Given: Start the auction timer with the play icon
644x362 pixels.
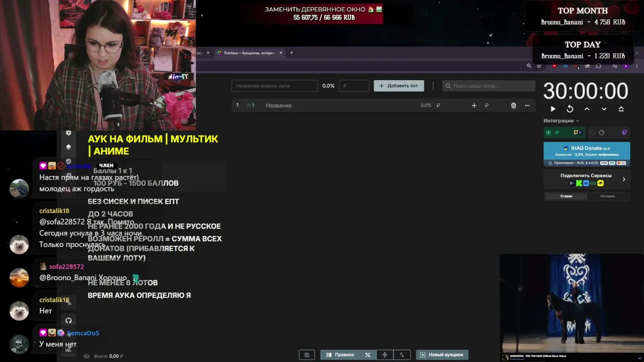Looking at the screenshot, I should point(553,109).
